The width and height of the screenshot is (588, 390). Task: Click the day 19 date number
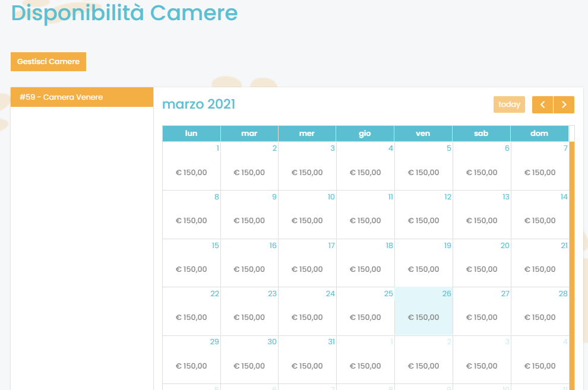click(x=447, y=245)
